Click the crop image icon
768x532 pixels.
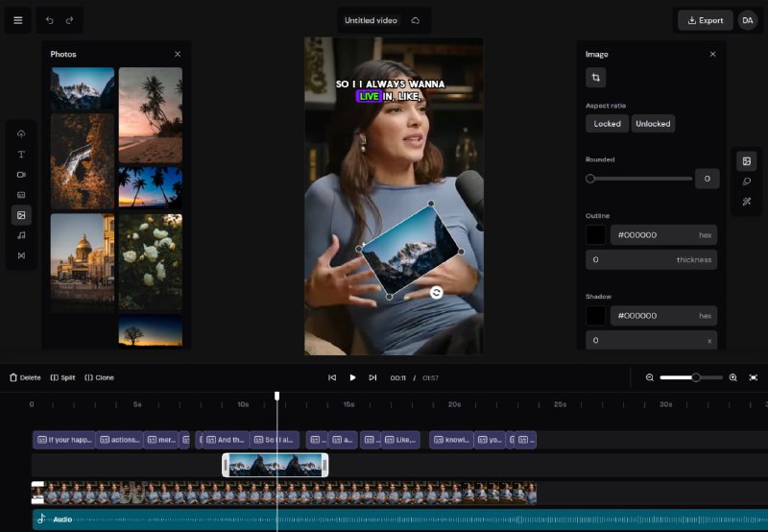tap(595, 78)
